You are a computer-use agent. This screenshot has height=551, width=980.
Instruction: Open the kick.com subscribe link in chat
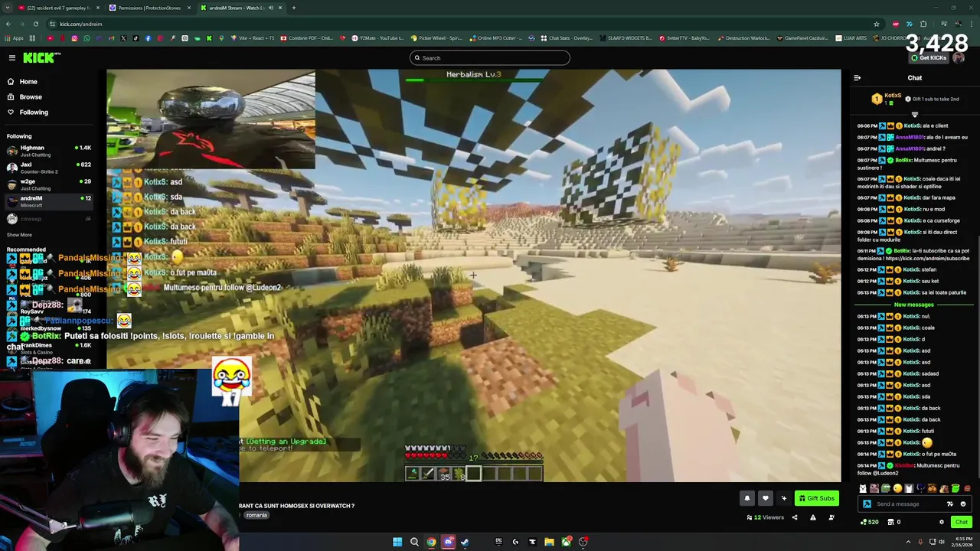tap(927, 258)
